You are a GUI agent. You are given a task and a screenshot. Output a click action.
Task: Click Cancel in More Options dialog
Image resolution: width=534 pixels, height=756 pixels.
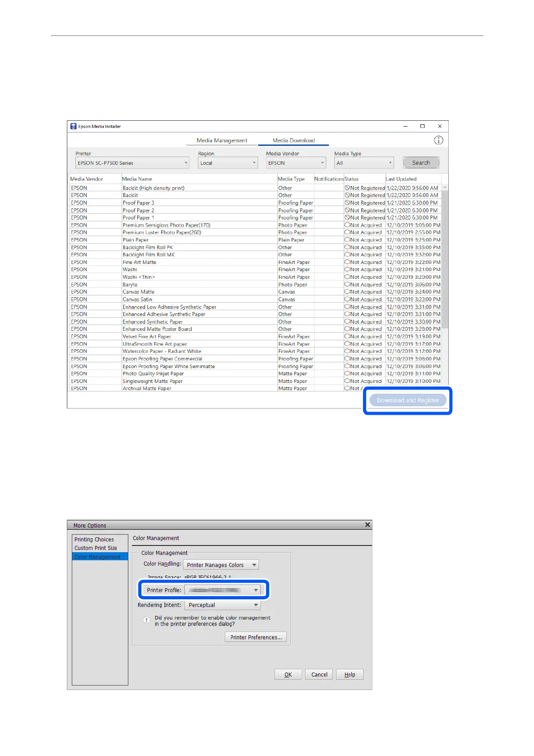[320, 674]
